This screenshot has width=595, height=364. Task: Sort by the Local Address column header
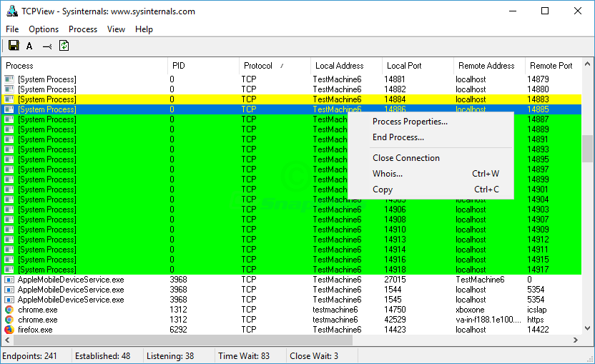346,66
